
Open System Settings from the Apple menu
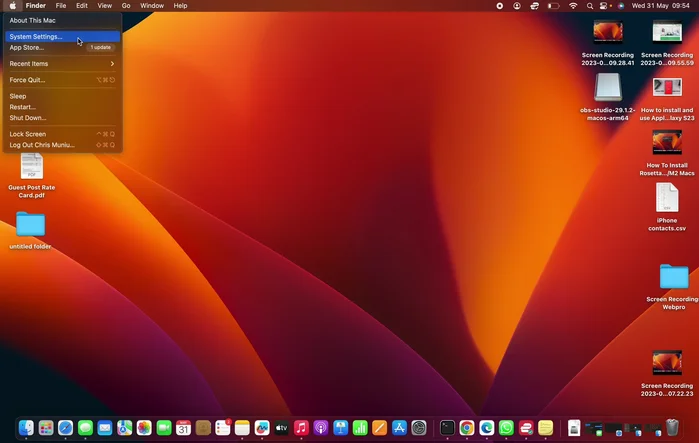coord(36,37)
